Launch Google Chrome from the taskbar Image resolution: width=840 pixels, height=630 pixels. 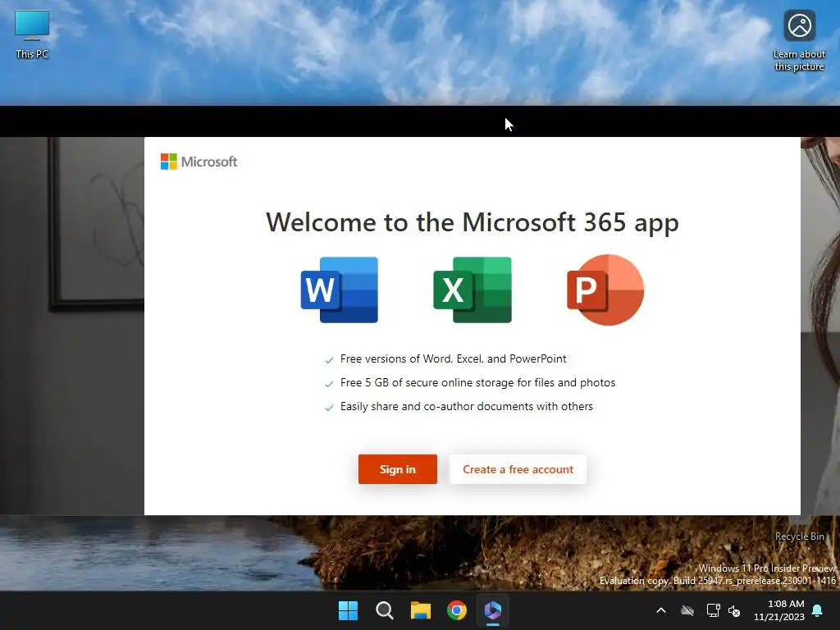coord(457,610)
